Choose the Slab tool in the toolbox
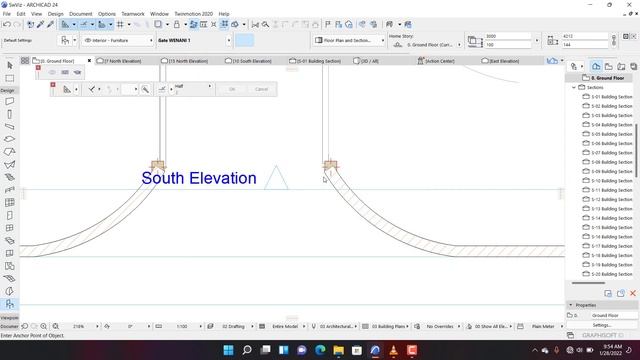Screen dimensions: 640x360 pos(10,139)
